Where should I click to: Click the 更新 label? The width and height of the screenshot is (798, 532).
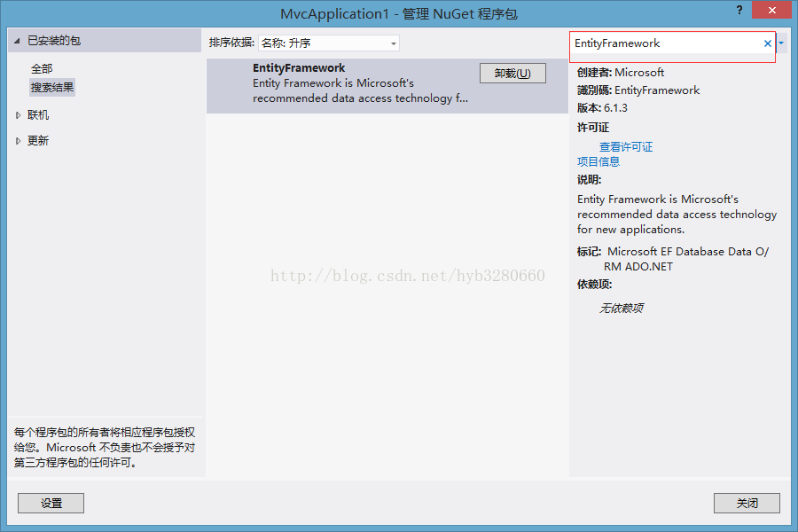tap(38, 141)
